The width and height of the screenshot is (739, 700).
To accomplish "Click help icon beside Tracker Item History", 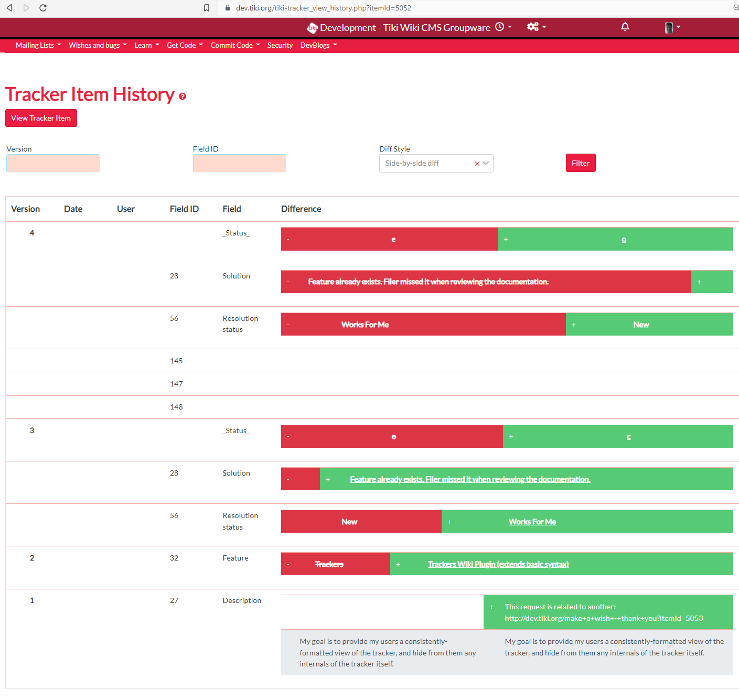I will pos(183,96).
